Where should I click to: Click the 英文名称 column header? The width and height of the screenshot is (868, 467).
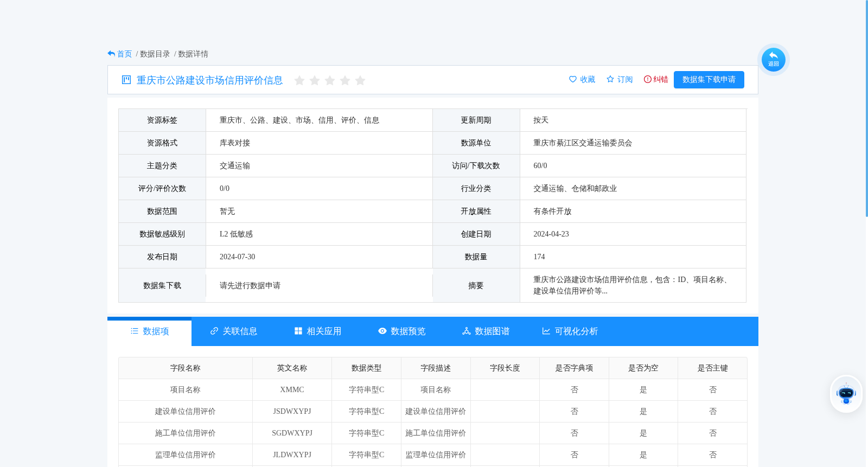(x=292, y=368)
